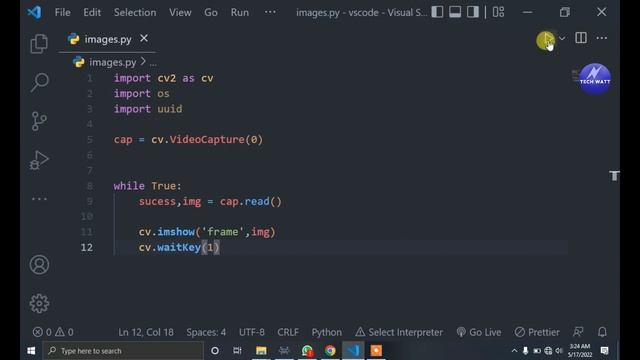The image size is (640, 360).
Task: Click line number 12 in gutter
Action: pyautogui.click(x=87, y=247)
